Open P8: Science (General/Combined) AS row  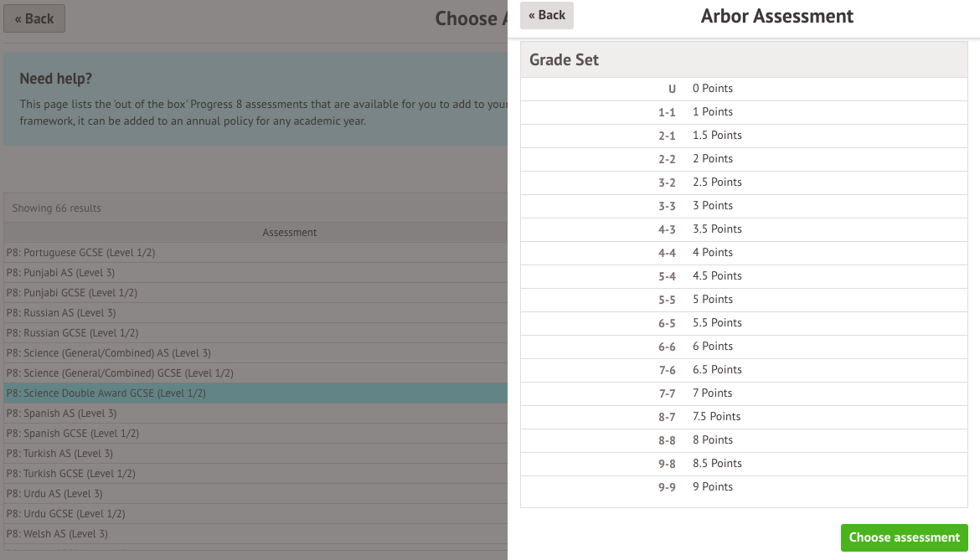coord(109,353)
